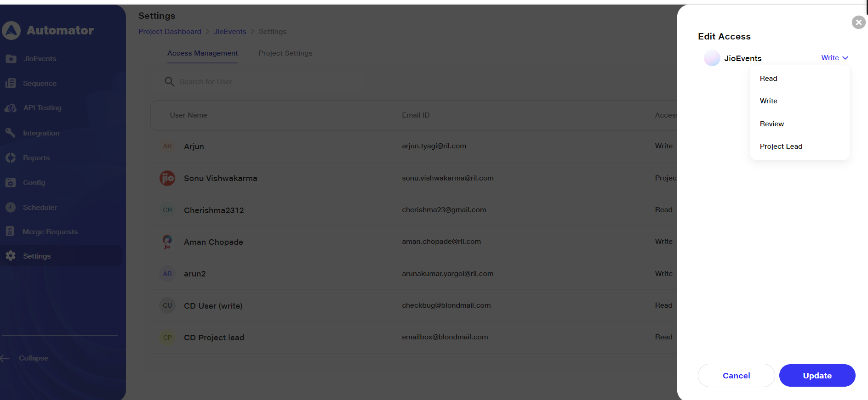Click the Settings gear icon
Screen dimensions: 868x400
tap(11, 256)
